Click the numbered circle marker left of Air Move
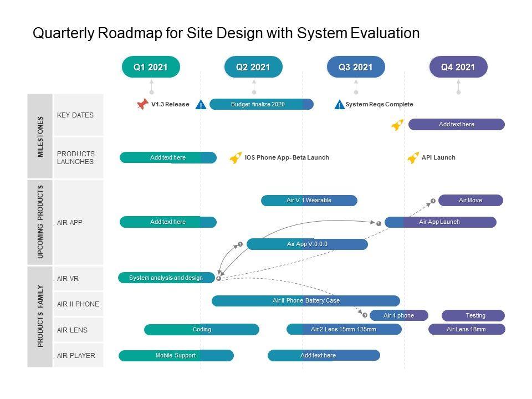This screenshot has width=532, height=399. click(x=433, y=201)
